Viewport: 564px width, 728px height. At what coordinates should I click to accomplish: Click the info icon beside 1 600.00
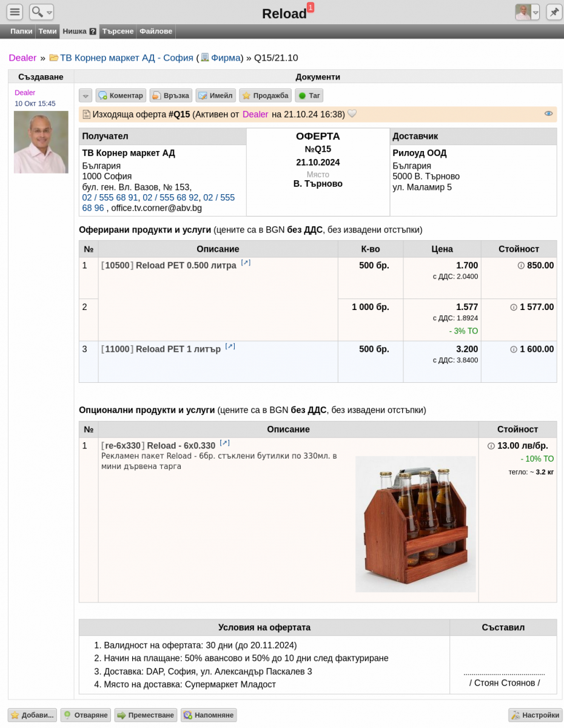pyautogui.click(x=514, y=349)
